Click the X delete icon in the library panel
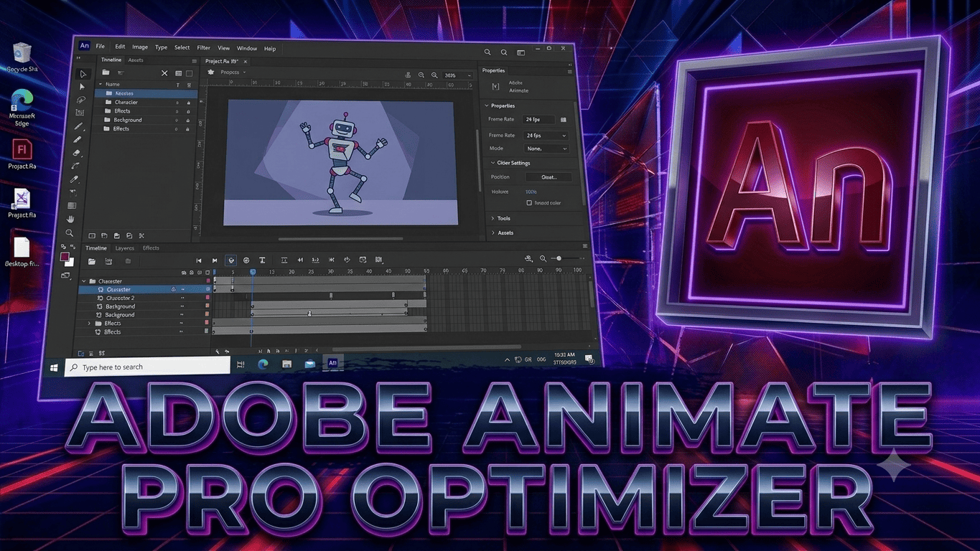Image resolution: width=980 pixels, height=551 pixels. coord(164,73)
